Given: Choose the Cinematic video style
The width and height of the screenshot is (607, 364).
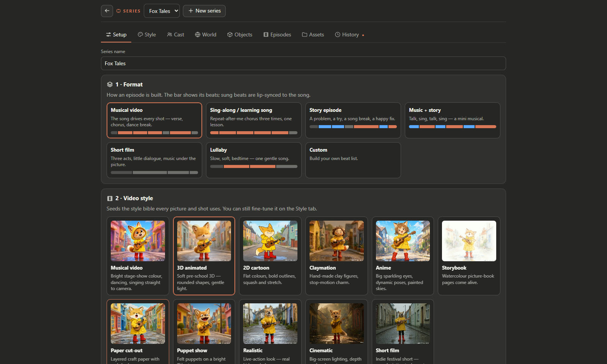Looking at the screenshot, I should (x=337, y=332).
